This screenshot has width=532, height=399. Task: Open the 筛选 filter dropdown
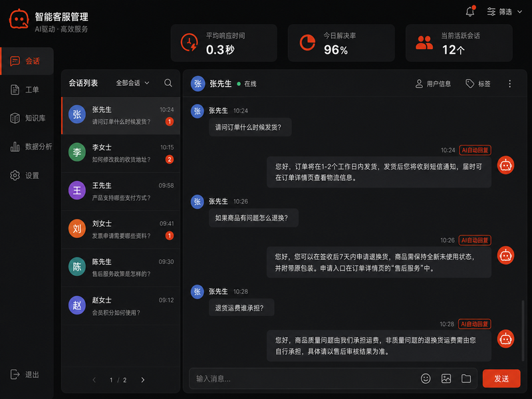click(504, 12)
